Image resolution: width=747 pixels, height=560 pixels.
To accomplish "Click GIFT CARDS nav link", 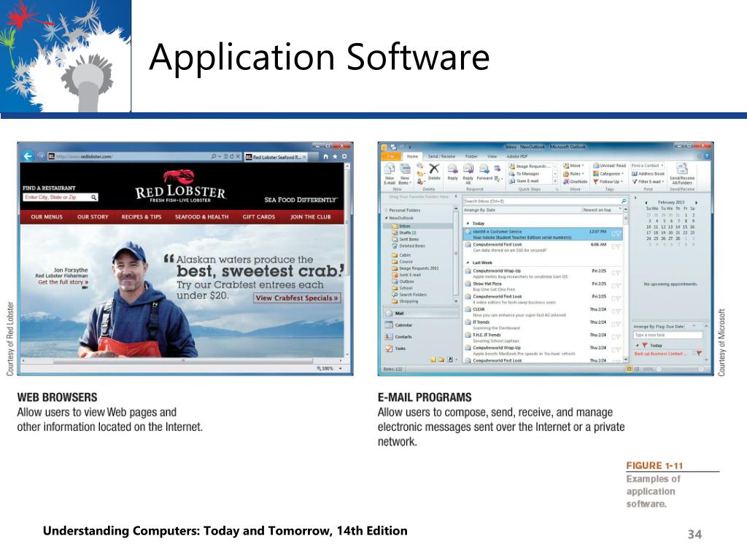I will (x=259, y=217).
